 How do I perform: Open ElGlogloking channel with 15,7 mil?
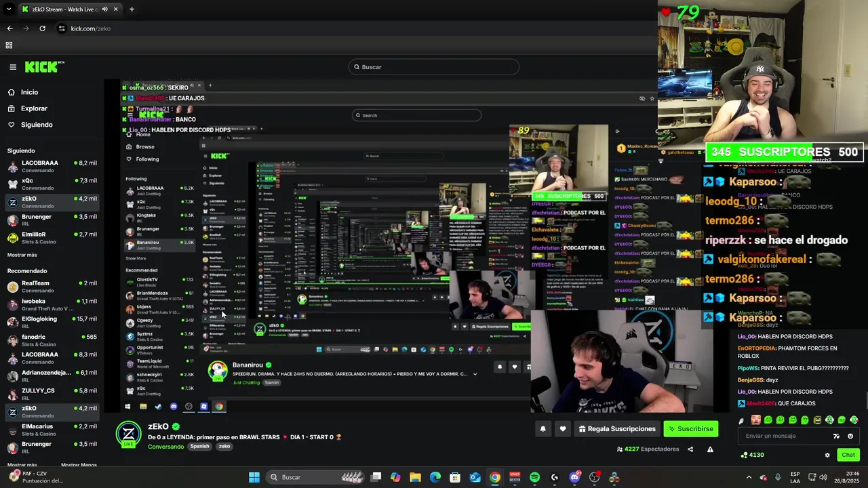click(x=52, y=322)
